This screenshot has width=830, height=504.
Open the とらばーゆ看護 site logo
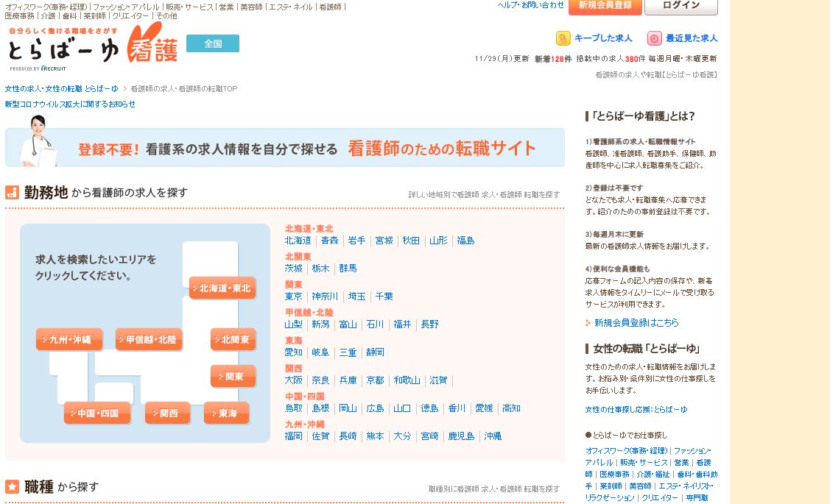(x=93, y=48)
